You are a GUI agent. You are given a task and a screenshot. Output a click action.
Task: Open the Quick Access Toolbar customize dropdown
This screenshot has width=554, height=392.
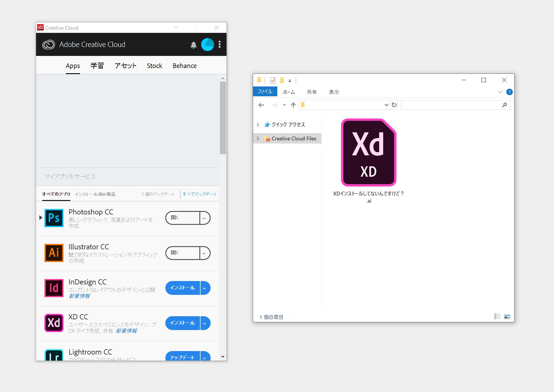coord(290,81)
